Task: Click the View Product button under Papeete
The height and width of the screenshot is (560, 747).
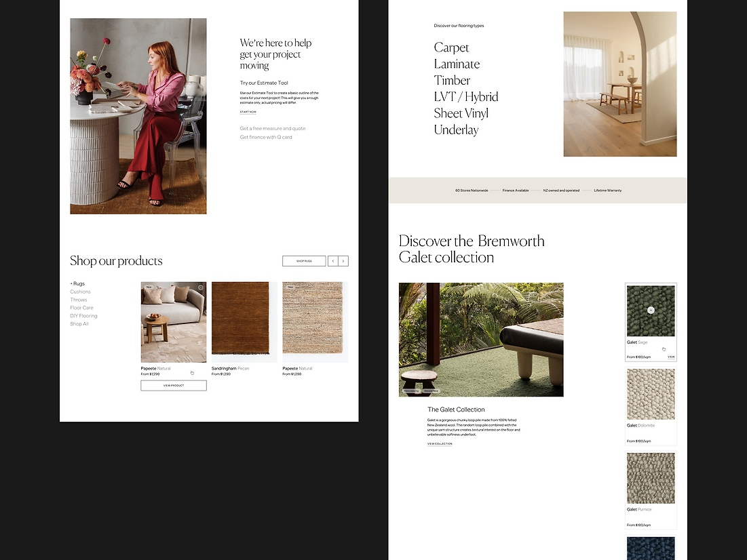Action: click(x=174, y=385)
